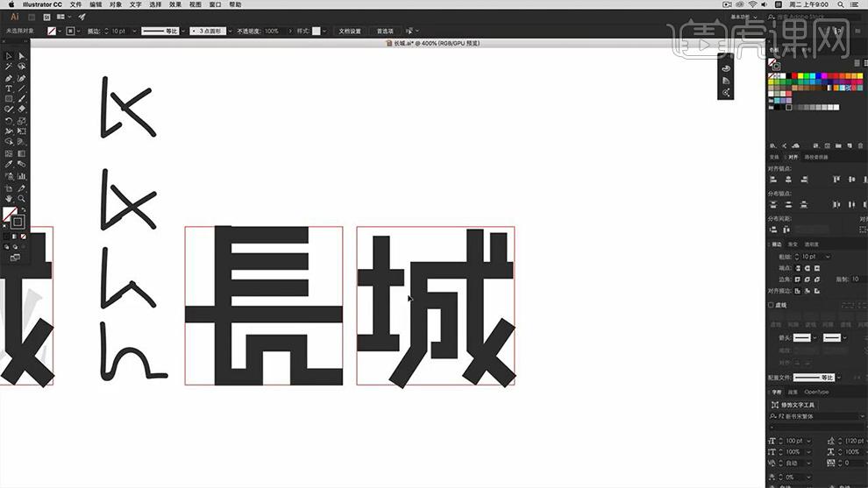Open the 文件 menu

click(75, 4)
